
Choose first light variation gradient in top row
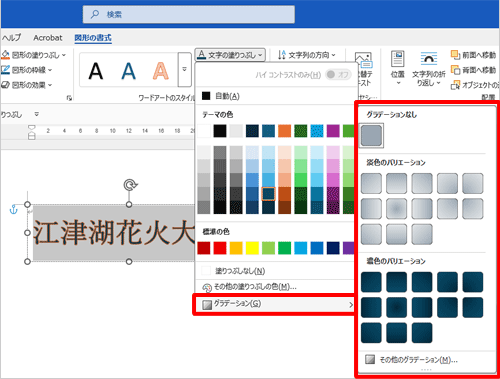coord(371,183)
